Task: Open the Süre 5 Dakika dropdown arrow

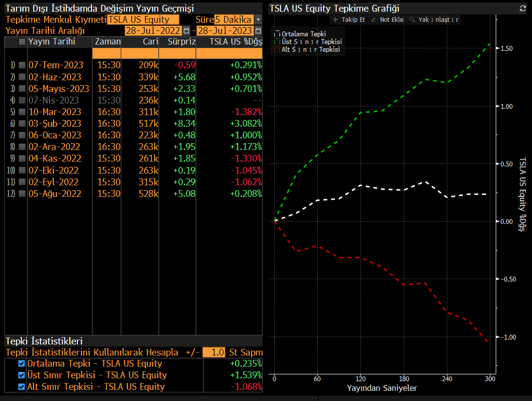Action: (x=258, y=20)
